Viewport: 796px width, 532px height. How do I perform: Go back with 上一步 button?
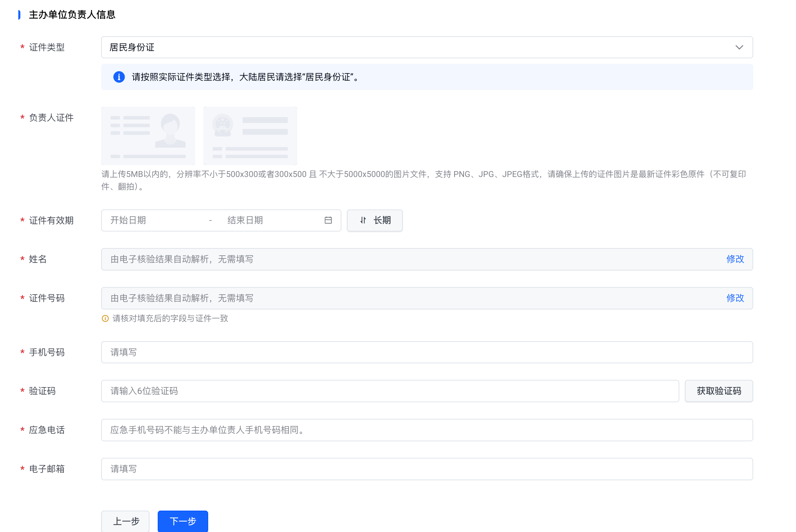tap(125, 521)
